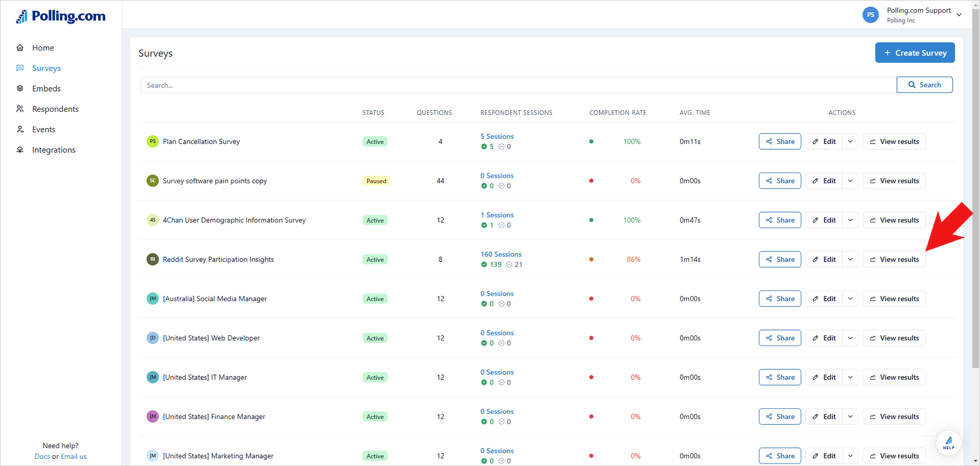Click Active badge of Plan Cancellation Survey
This screenshot has height=466, width=980.
(x=375, y=142)
